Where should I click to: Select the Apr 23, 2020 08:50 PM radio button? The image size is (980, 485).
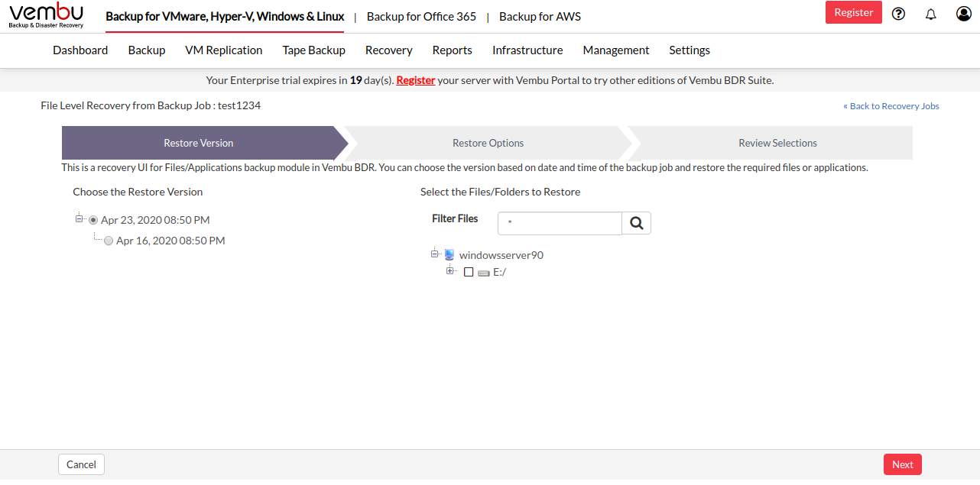pyautogui.click(x=93, y=220)
